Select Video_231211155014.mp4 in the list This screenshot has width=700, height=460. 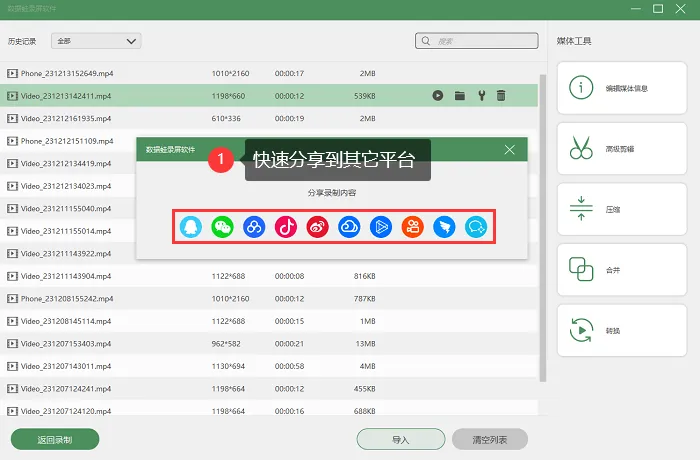(x=66, y=231)
